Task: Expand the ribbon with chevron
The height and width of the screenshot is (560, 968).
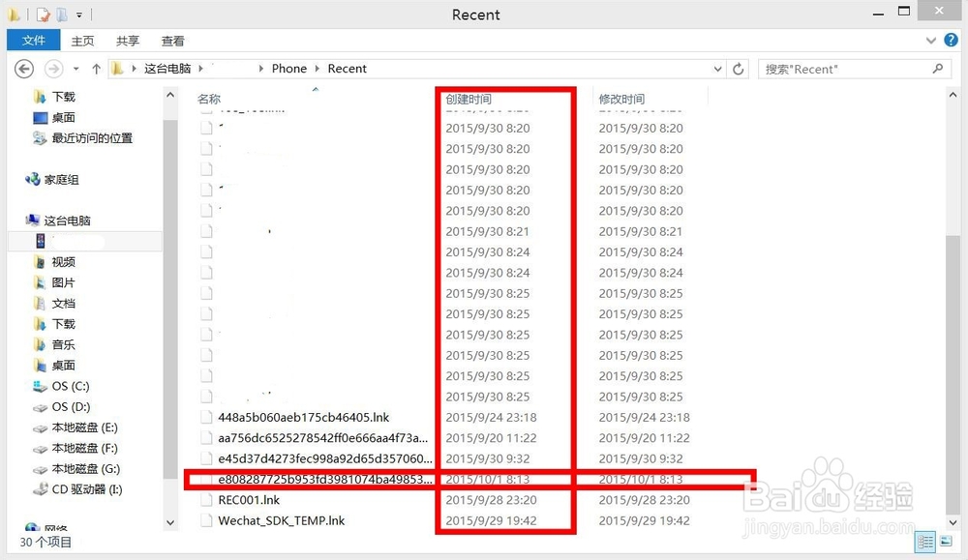Action: pyautogui.click(x=931, y=41)
